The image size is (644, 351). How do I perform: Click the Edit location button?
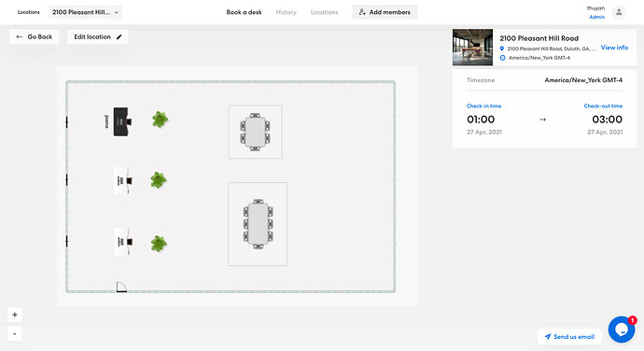click(x=98, y=36)
